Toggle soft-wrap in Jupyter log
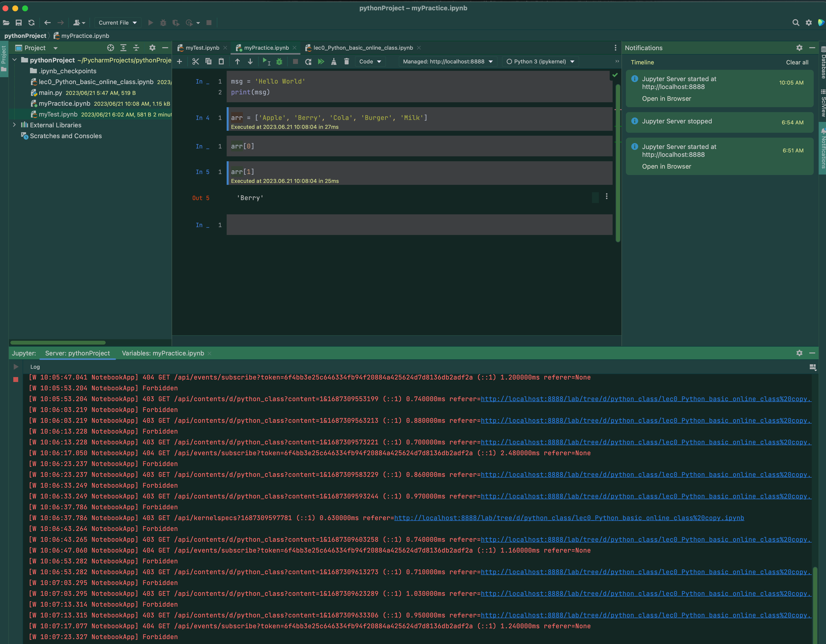 (812, 367)
